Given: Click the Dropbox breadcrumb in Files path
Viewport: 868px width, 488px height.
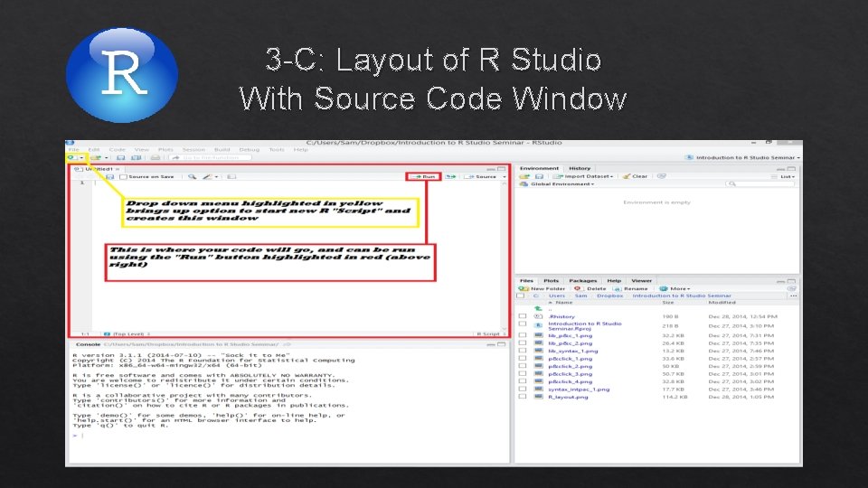Looking at the screenshot, I should [x=610, y=296].
